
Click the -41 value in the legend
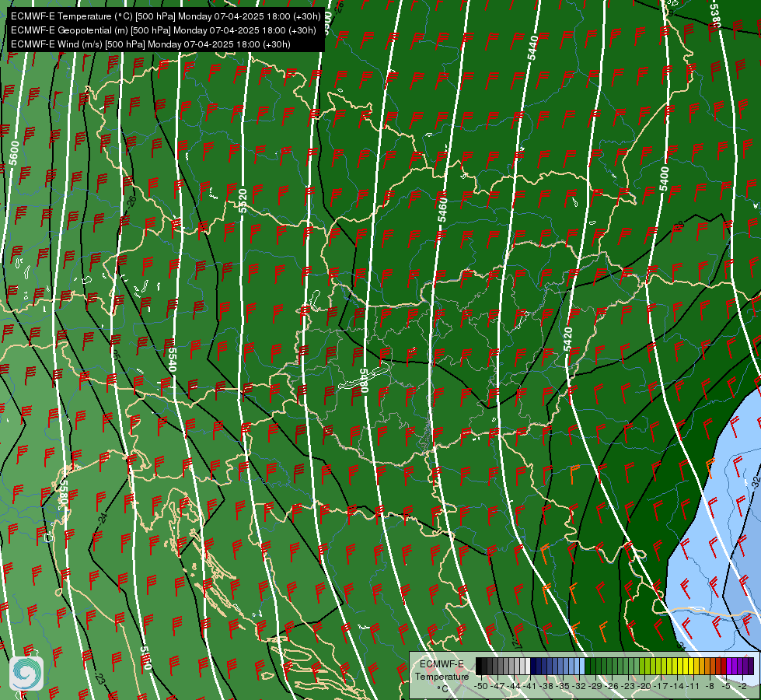pyautogui.click(x=530, y=686)
